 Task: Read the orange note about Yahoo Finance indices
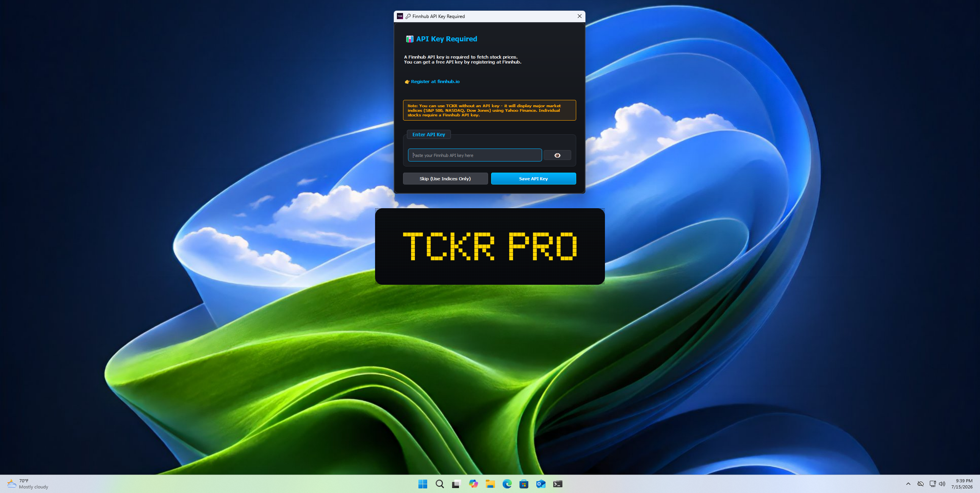[x=489, y=110]
